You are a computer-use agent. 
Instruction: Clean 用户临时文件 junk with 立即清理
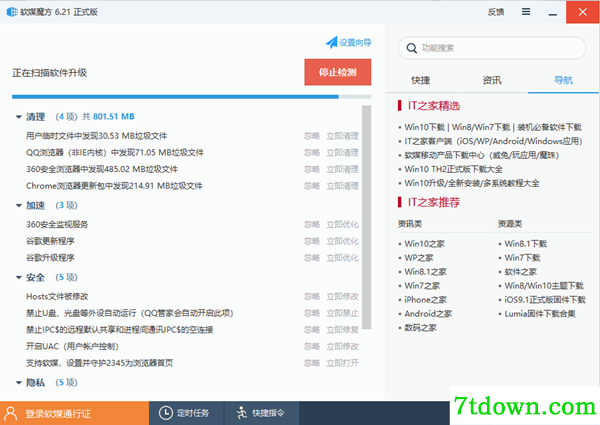(342, 136)
